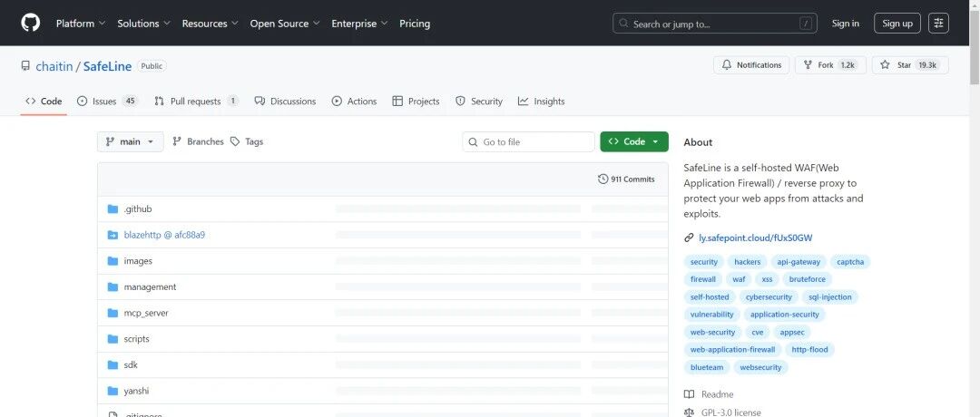Select the api-gateway topic tag

point(799,262)
